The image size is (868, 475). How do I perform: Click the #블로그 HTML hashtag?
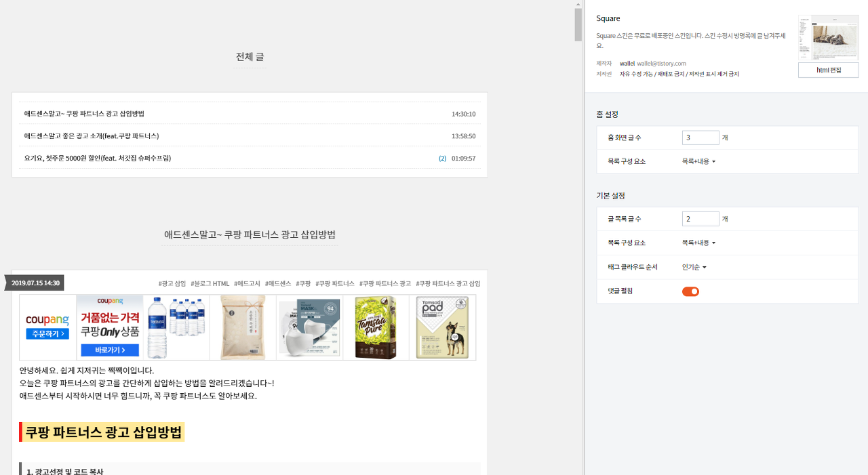210,283
